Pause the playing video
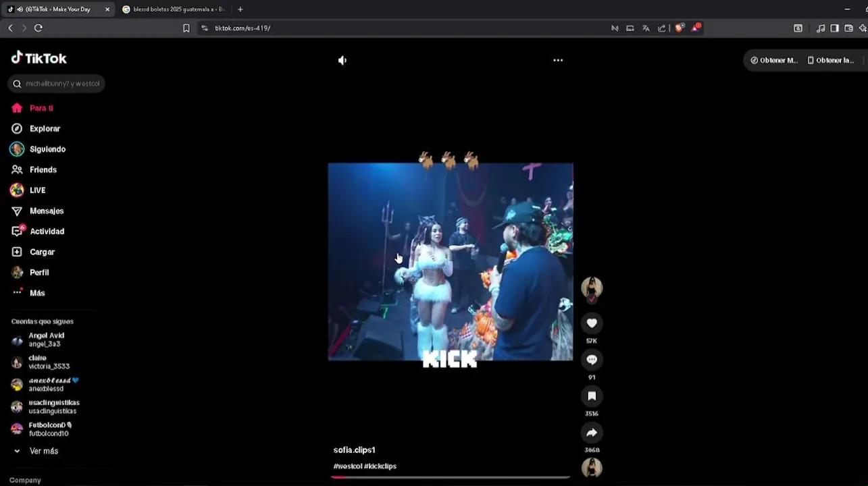The width and height of the screenshot is (868, 486). click(x=451, y=261)
